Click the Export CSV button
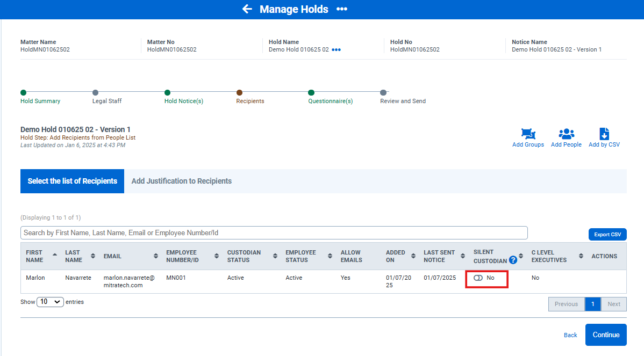644x356 pixels. (607, 235)
